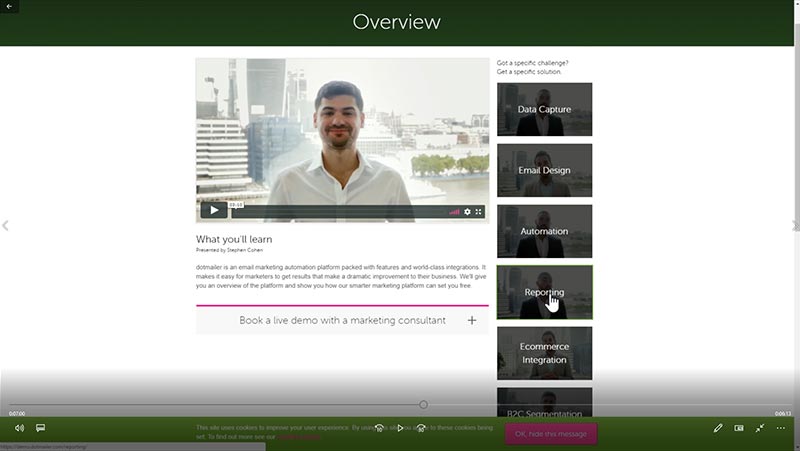
Task: Open the Ecommerce Integration thumbnail
Action: click(544, 353)
